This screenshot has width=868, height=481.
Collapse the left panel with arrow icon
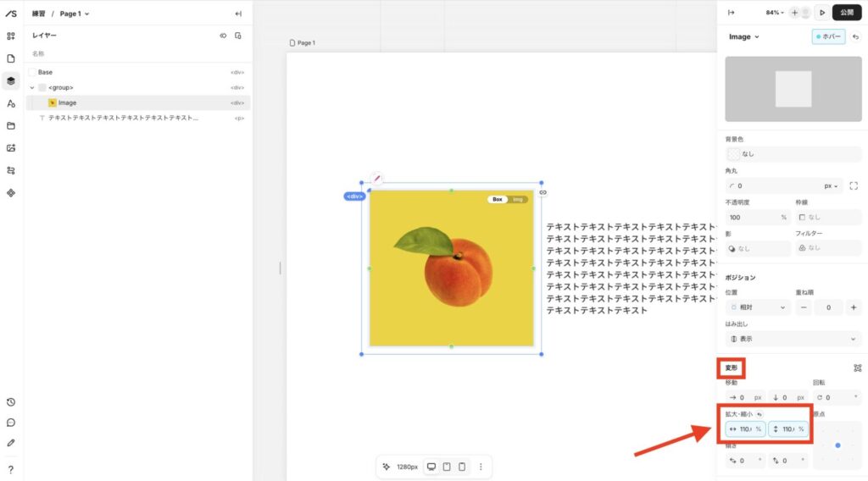tap(238, 14)
